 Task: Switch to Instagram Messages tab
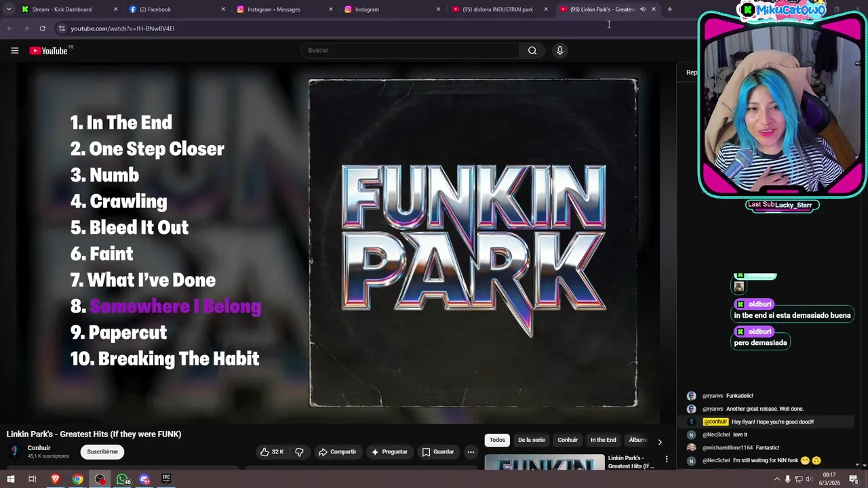(x=274, y=9)
